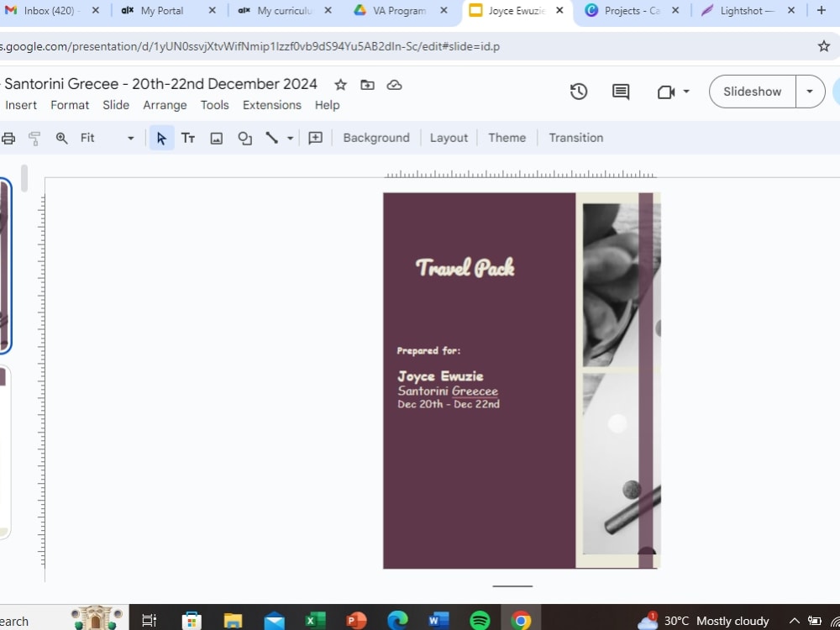
Task: Click the Theme button
Action: [x=507, y=138]
